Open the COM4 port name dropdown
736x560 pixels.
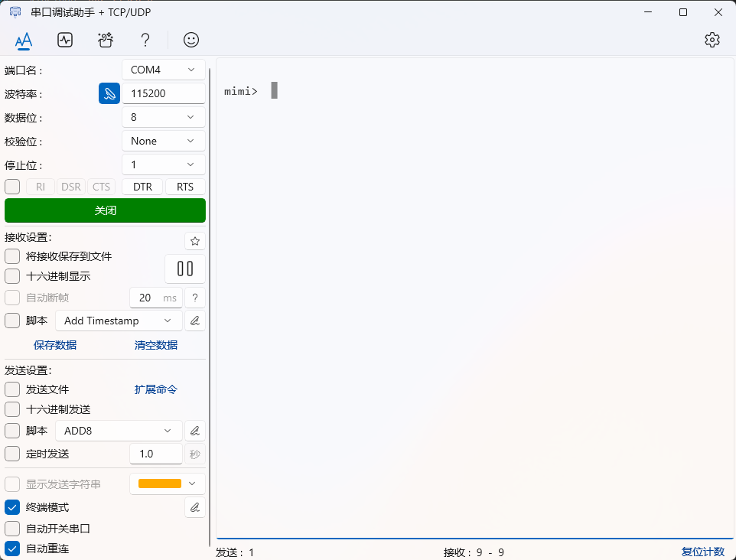coord(164,70)
